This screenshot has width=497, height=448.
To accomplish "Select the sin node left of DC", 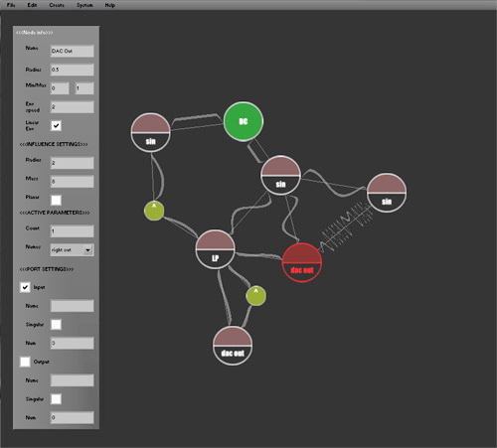I will (150, 132).
